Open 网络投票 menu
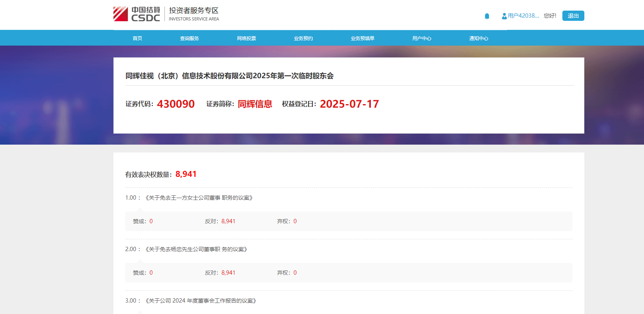 click(x=246, y=38)
